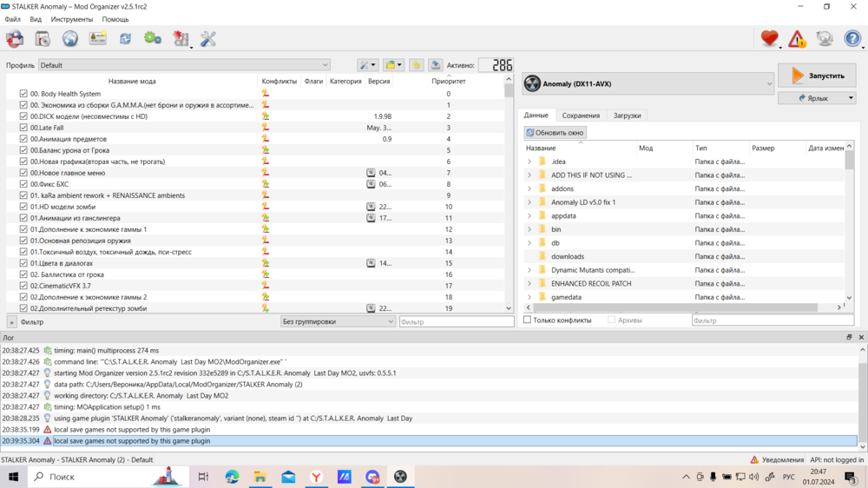
Task: Click Install Mod from archive icon
Action: coord(43,39)
